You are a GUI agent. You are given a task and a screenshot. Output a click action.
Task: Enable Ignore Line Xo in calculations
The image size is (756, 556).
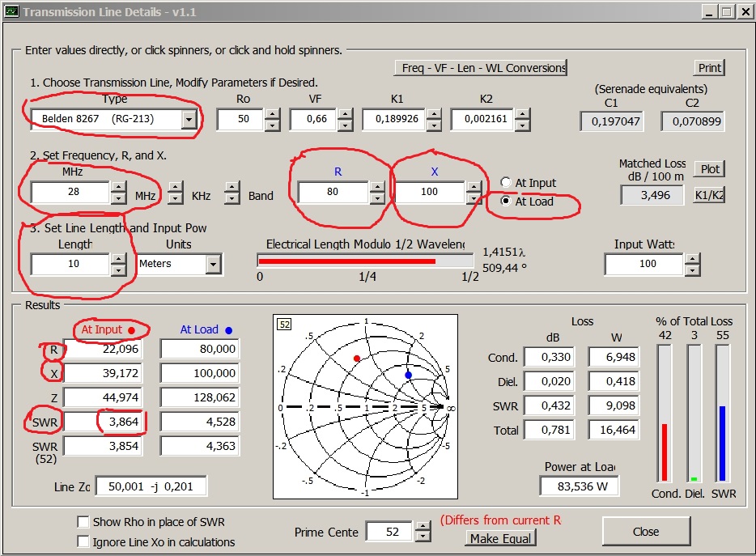(x=83, y=541)
